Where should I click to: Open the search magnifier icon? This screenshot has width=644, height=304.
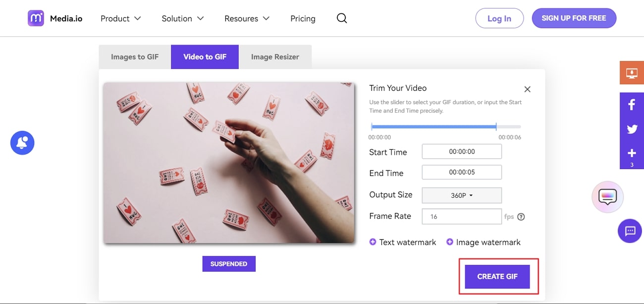point(342,18)
